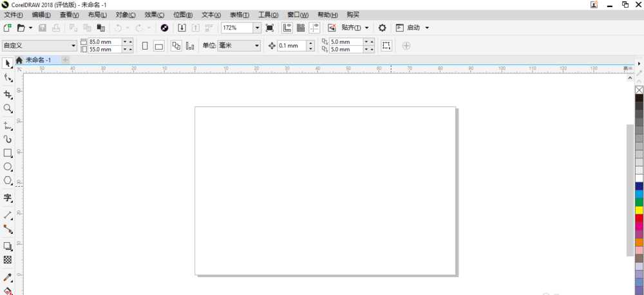This screenshot has height=295, width=644.
Task: Select the Crop tool
Action: point(8,94)
